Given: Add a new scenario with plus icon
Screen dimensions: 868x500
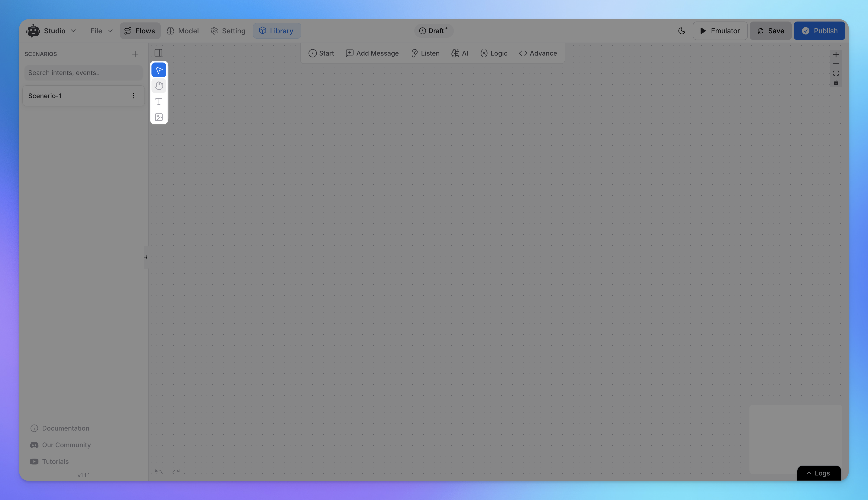Looking at the screenshot, I should click(135, 54).
